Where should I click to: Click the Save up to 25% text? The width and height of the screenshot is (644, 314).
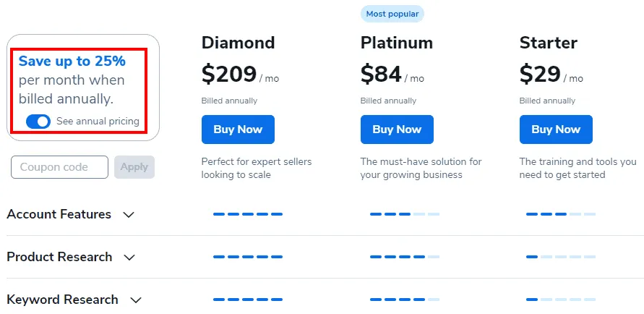[72, 61]
